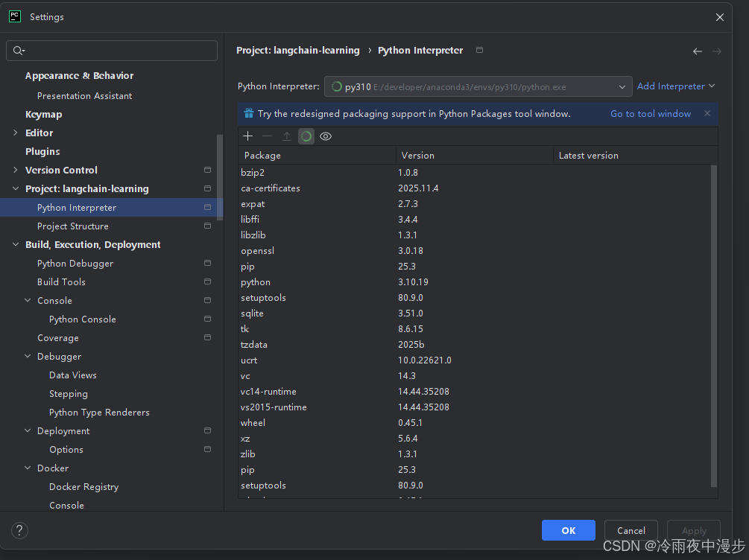
Task: Collapse the Console subsection
Action: (x=28, y=300)
